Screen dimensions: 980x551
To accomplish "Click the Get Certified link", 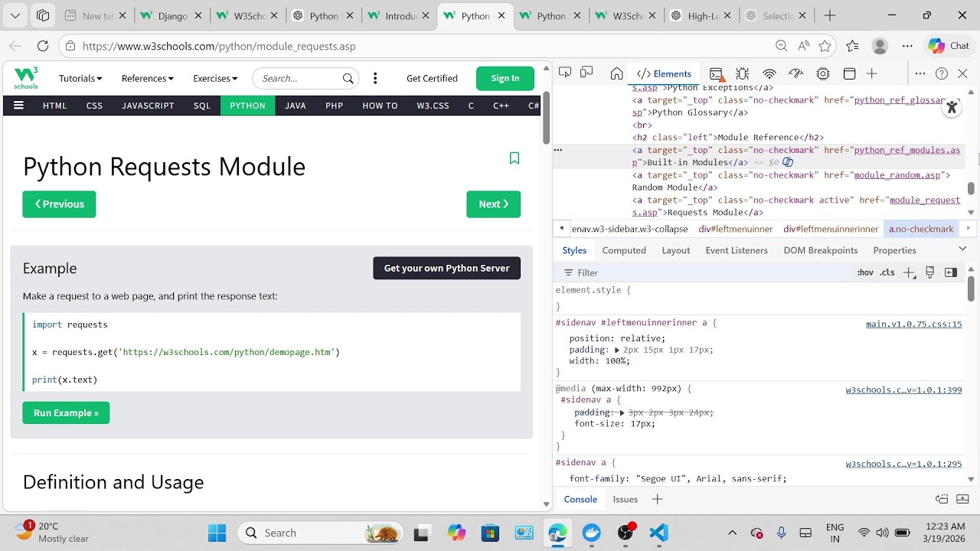I will point(432,78).
